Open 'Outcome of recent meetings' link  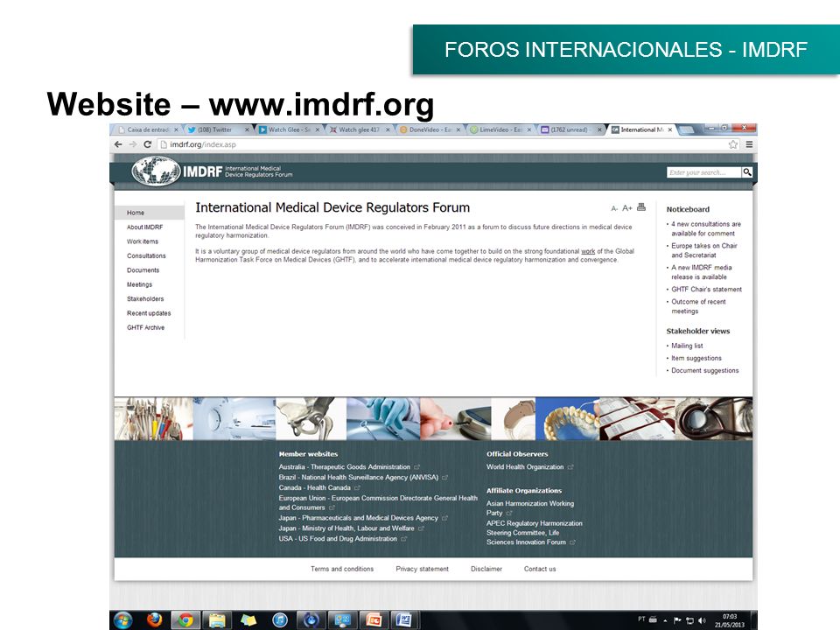(x=698, y=306)
